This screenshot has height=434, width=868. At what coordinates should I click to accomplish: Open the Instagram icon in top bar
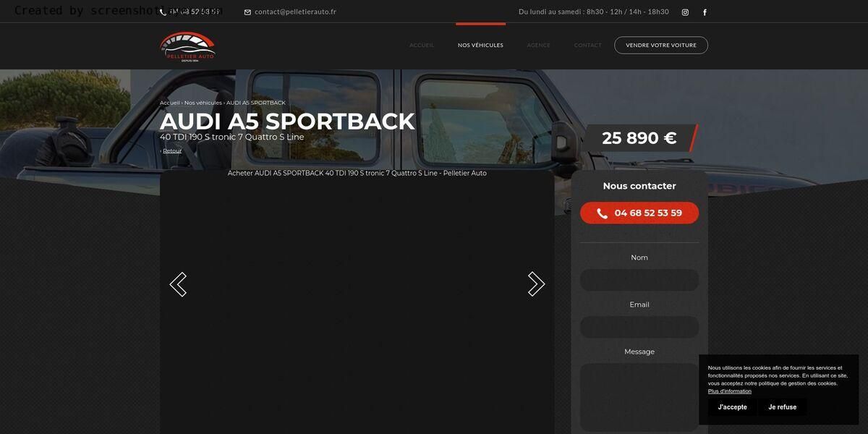[x=685, y=12]
